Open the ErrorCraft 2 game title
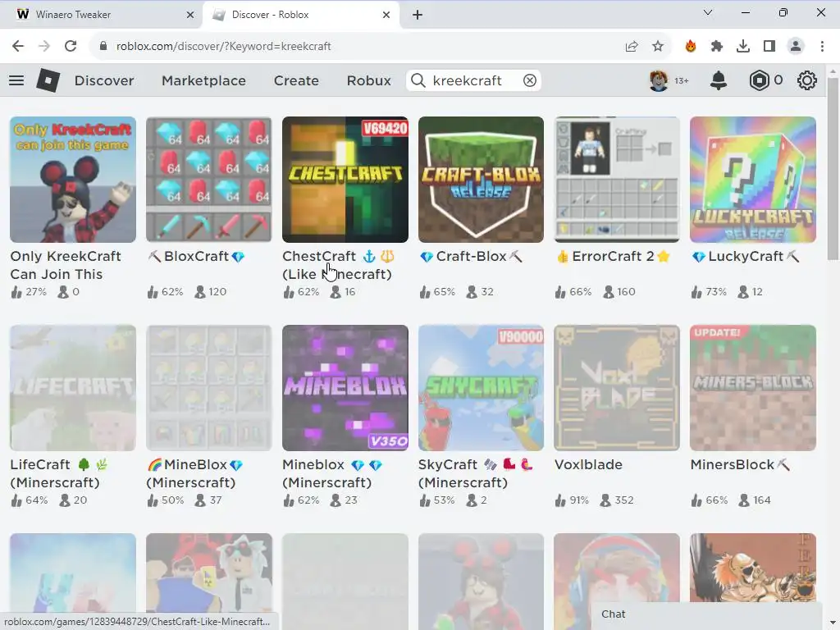 [613, 256]
